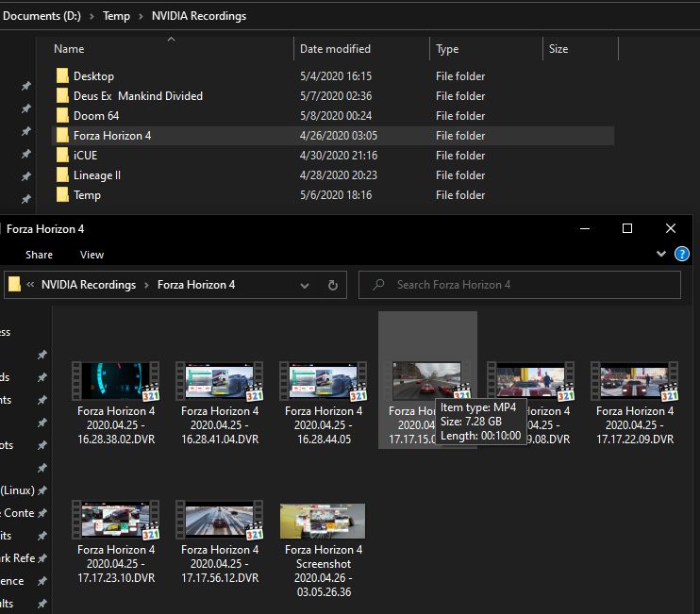The height and width of the screenshot is (614, 700).
Task: Click File folder type in Temp row
Action: (460, 195)
